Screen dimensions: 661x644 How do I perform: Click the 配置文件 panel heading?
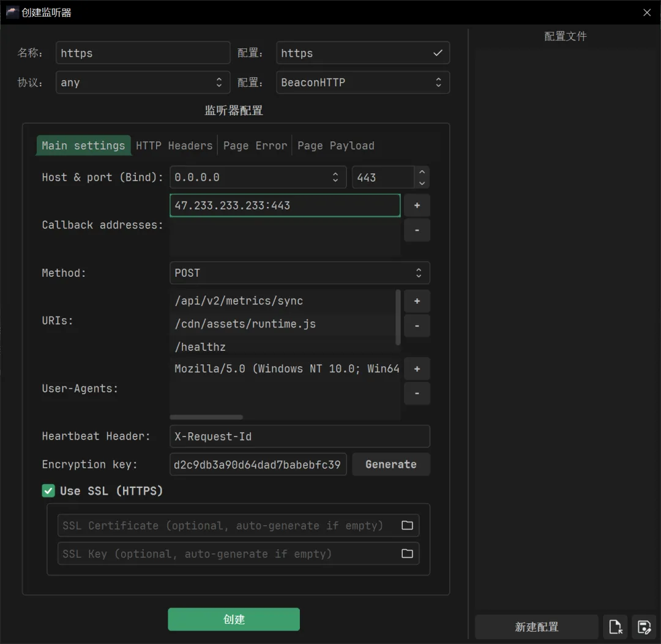tap(565, 36)
